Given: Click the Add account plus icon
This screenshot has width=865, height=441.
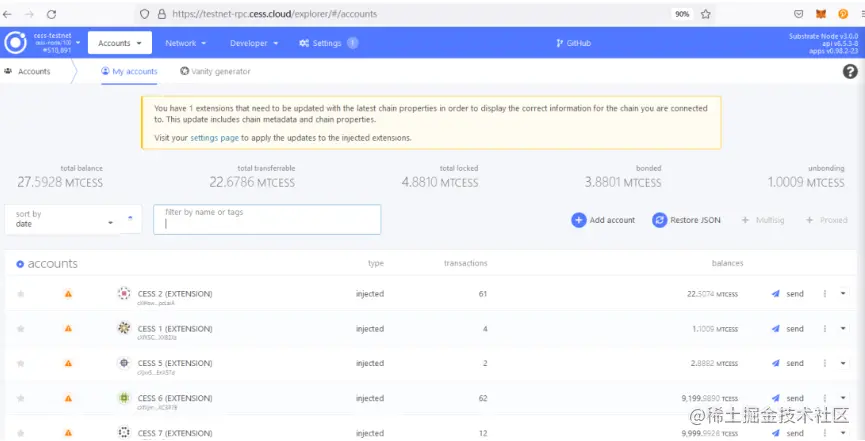Looking at the screenshot, I should pos(579,220).
